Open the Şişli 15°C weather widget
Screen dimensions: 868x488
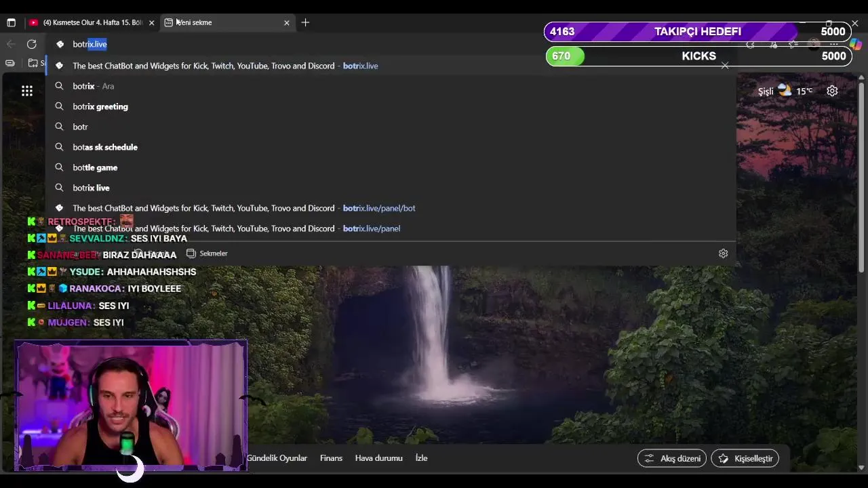(785, 91)
